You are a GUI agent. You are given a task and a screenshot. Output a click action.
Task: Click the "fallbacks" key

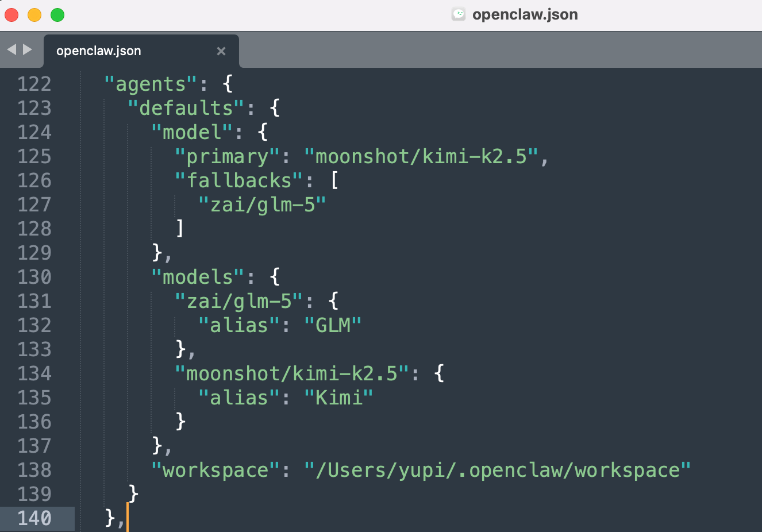[x=239, y=180]
